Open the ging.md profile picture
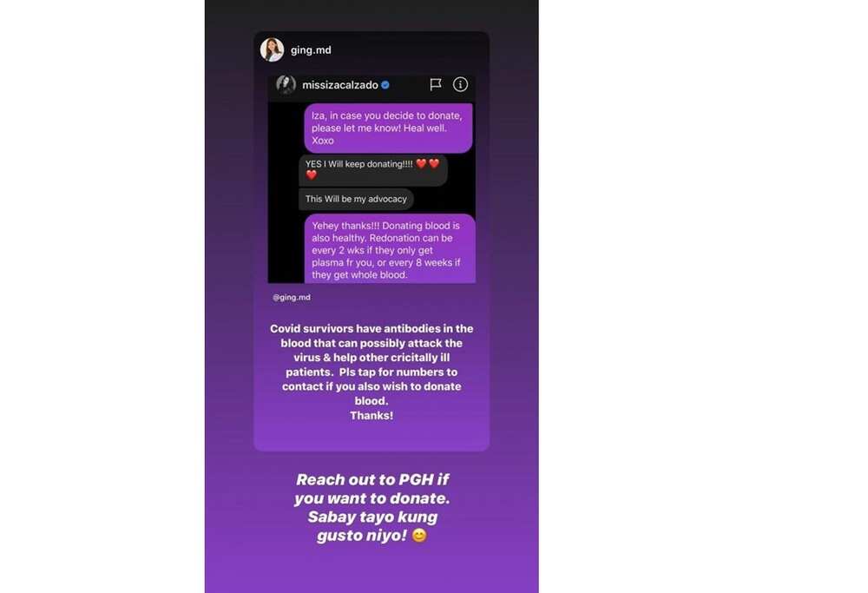 click(x=272, y=49)
